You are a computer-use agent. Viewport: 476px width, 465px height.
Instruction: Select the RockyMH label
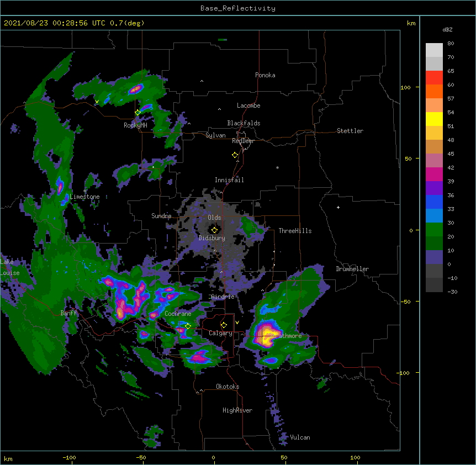135,125
